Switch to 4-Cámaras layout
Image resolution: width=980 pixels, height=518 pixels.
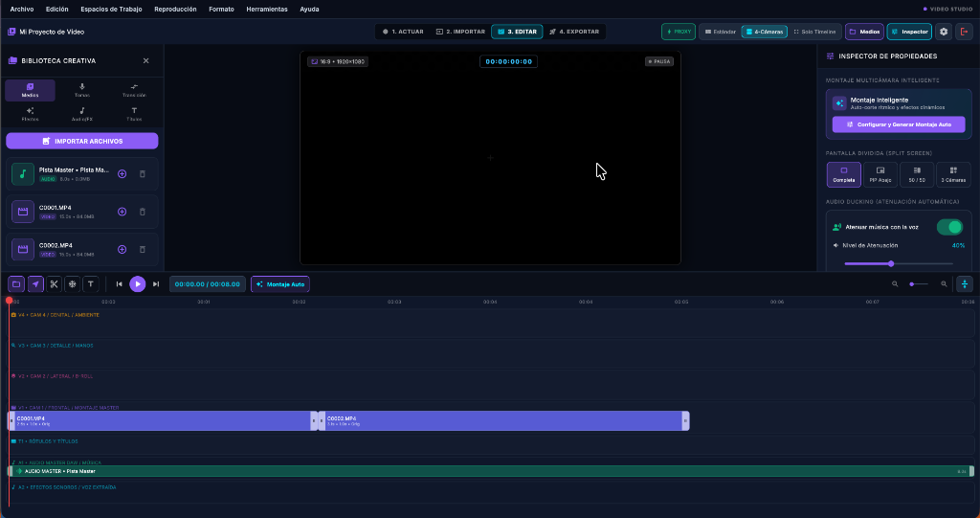click(x=763, y=32)
